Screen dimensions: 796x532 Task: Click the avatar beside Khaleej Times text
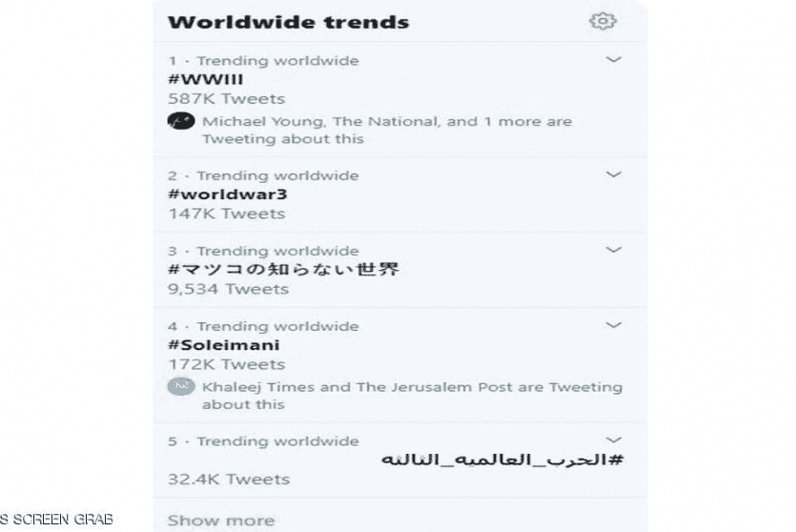point(181,387)
